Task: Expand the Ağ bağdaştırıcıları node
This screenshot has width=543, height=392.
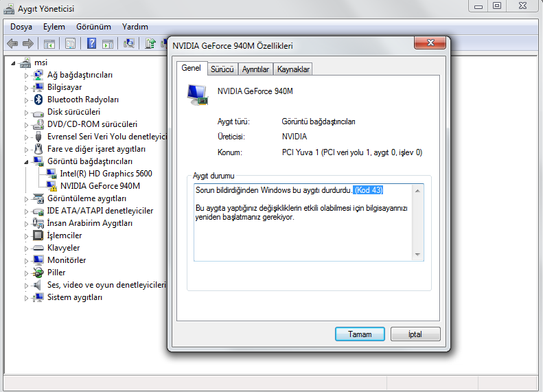Action: pyautogui.click(x=26, y=75)
